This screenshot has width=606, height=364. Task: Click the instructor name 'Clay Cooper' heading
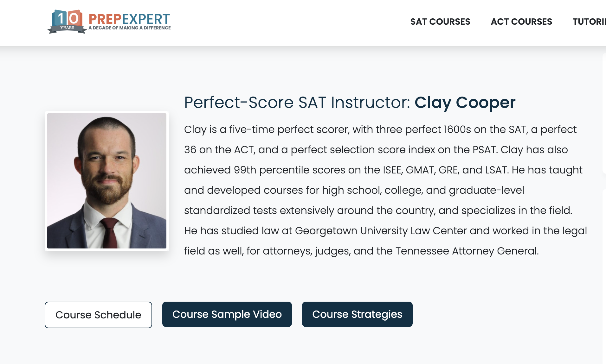[465, 103]
